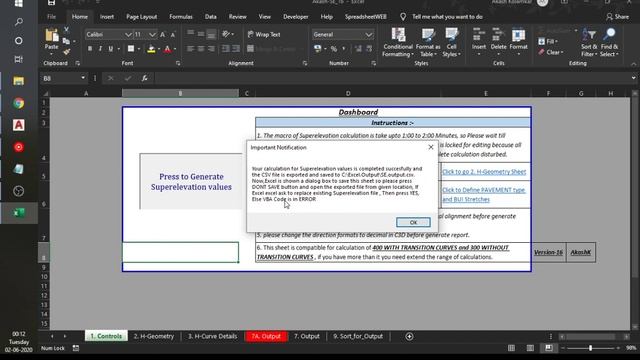Close the Important Notification dialog
Image resolution: width=640 pixels, height=360 pixels.
[x=431, y=147]
